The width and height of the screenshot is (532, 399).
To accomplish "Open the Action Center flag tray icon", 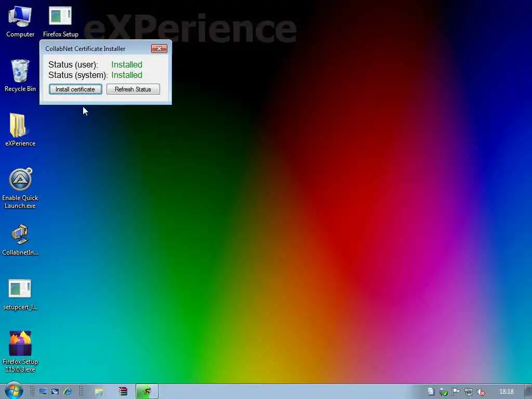I will click(456, 392).
